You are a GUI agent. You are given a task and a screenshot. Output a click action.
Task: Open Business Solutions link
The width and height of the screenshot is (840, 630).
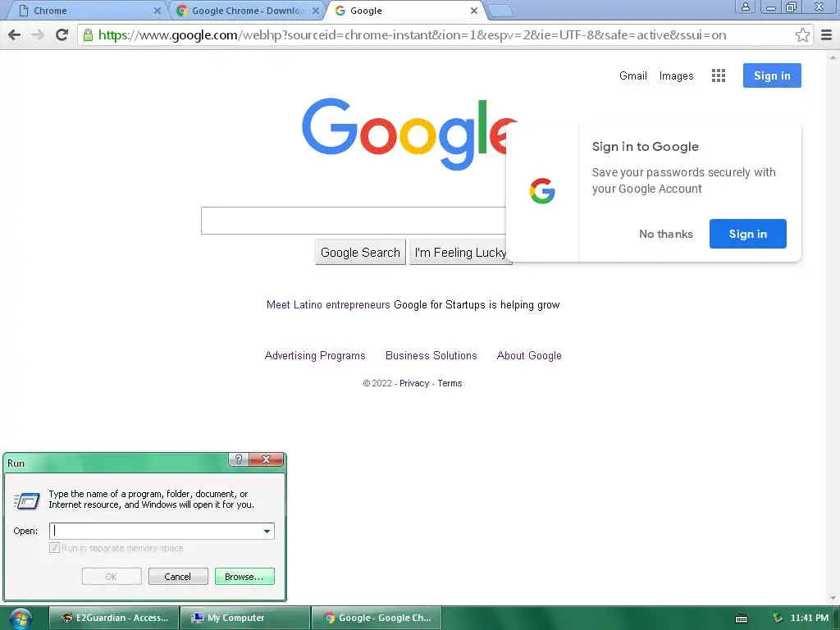(431, 356)
